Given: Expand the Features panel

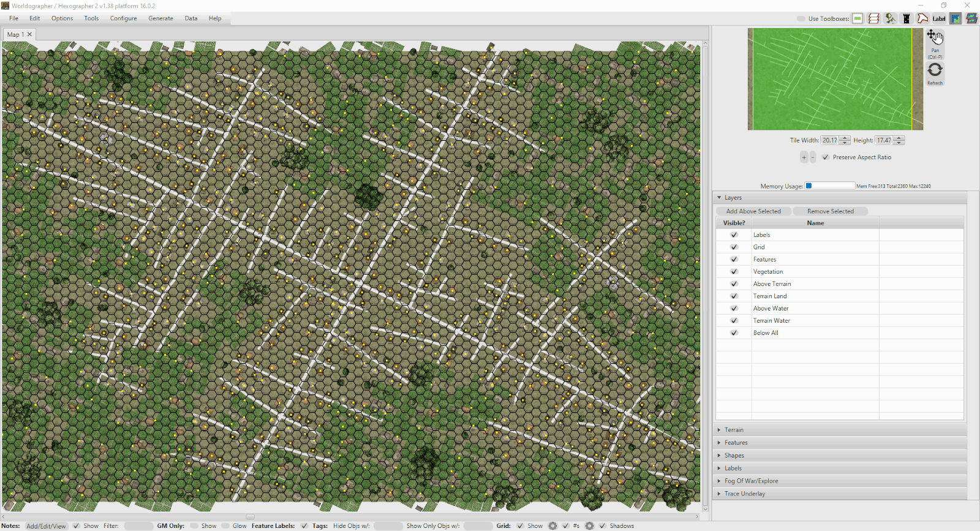Looking at the screenshot, I should [x=840, y=443].
